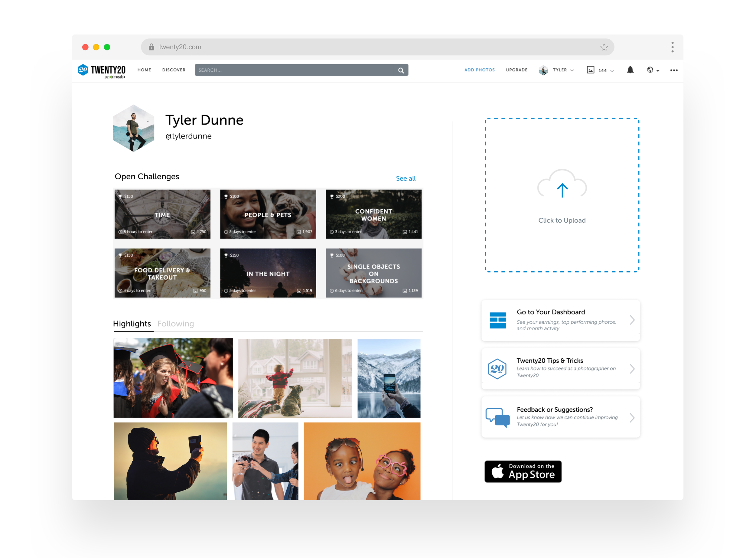Screen dimensions: 756x558
Task: Open the three-dot more options icon
Action: pyautogui.click(x=674, y=70)
